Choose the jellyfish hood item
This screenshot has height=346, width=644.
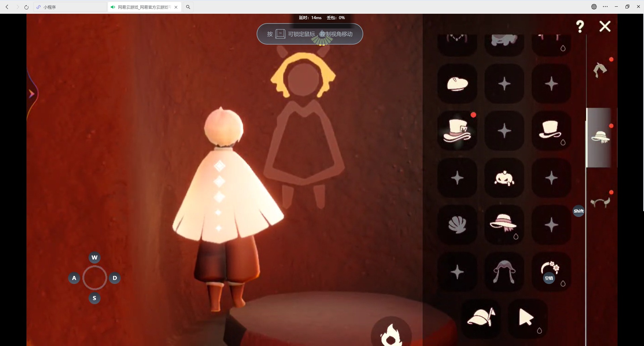tap(504, 272)
